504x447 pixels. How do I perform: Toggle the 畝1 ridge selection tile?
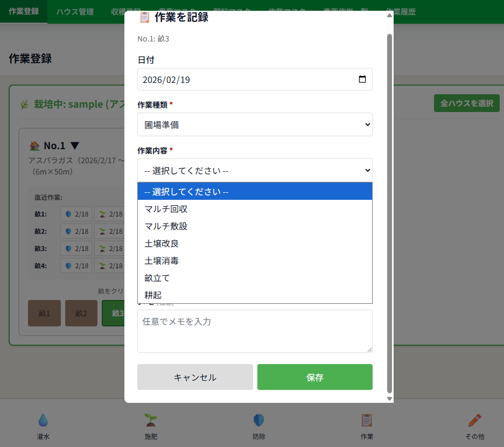pyautogui.click(x=44, y=313)
